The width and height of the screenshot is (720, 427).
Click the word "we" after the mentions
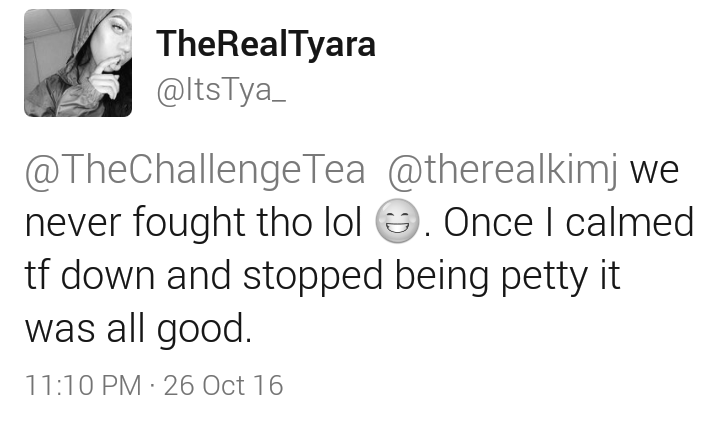[654, 171]
